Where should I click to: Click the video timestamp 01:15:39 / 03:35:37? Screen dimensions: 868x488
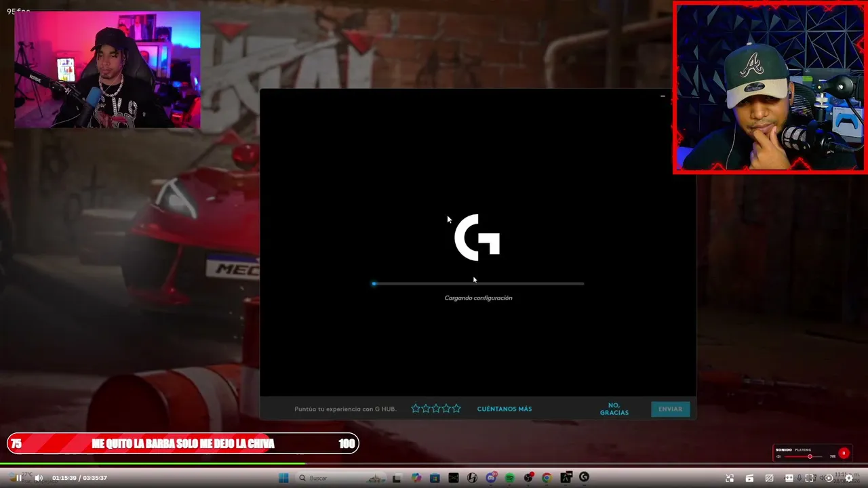tap(79, 478)
